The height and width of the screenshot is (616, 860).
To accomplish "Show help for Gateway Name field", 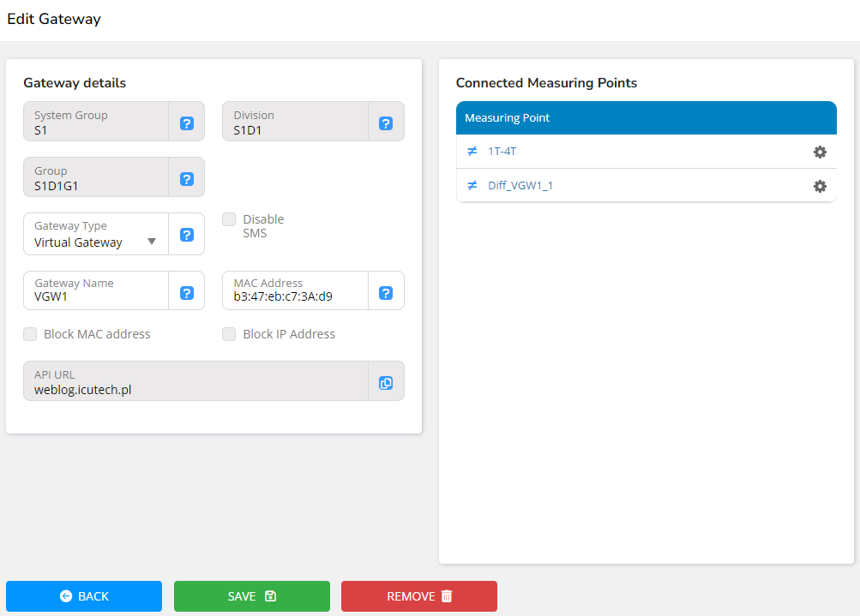I will (x=187, y=293).
